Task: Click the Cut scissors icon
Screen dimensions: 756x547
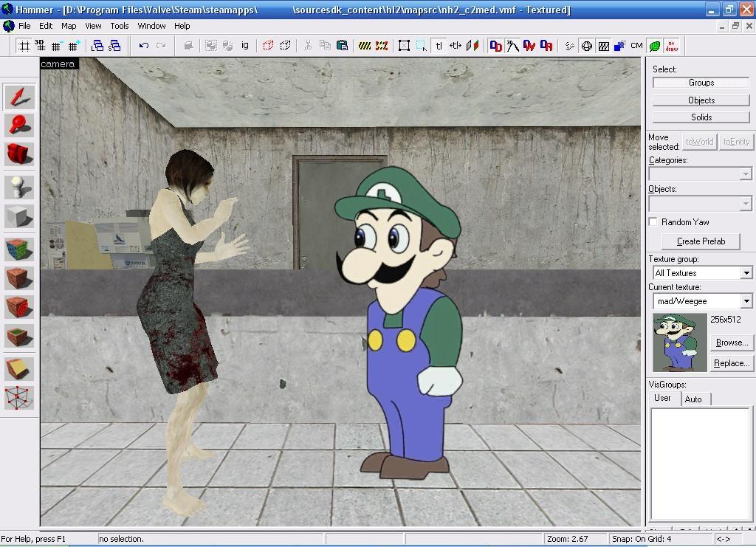Action: point(308,46)
